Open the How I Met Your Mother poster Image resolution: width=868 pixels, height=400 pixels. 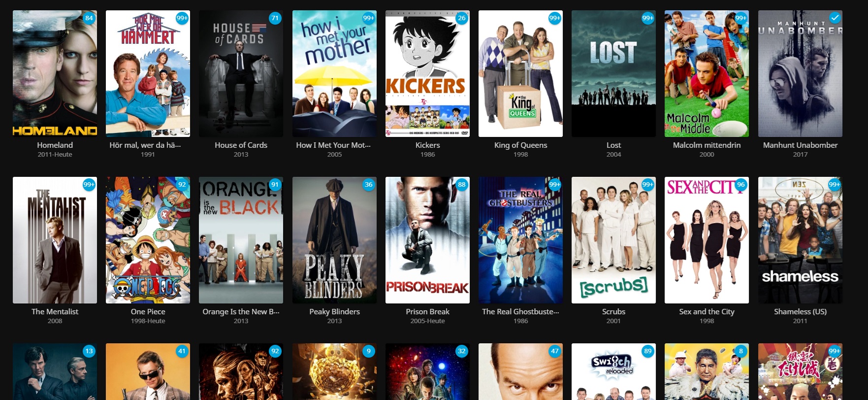(x=334, y=73)
